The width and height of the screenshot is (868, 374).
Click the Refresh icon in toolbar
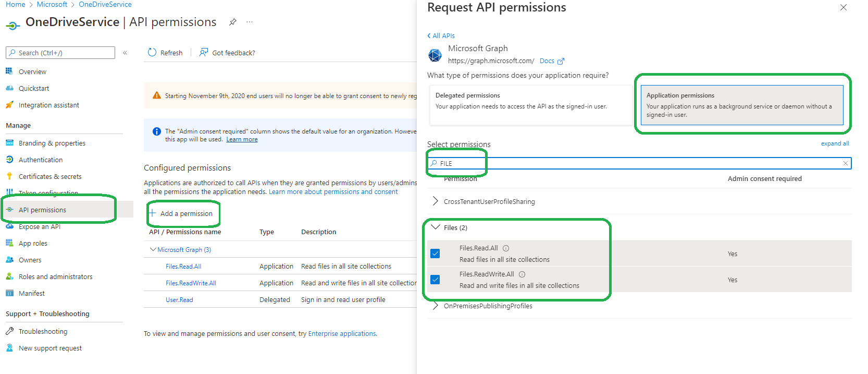(x=152, y=52)
